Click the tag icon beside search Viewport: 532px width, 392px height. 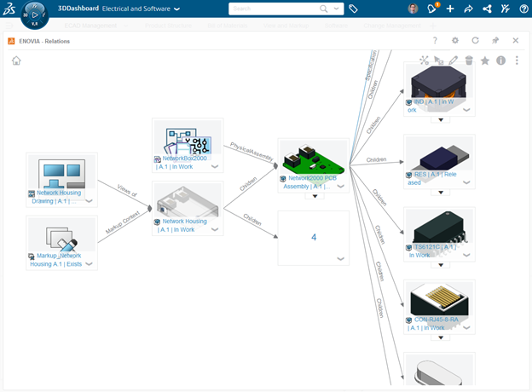point(354,9)
